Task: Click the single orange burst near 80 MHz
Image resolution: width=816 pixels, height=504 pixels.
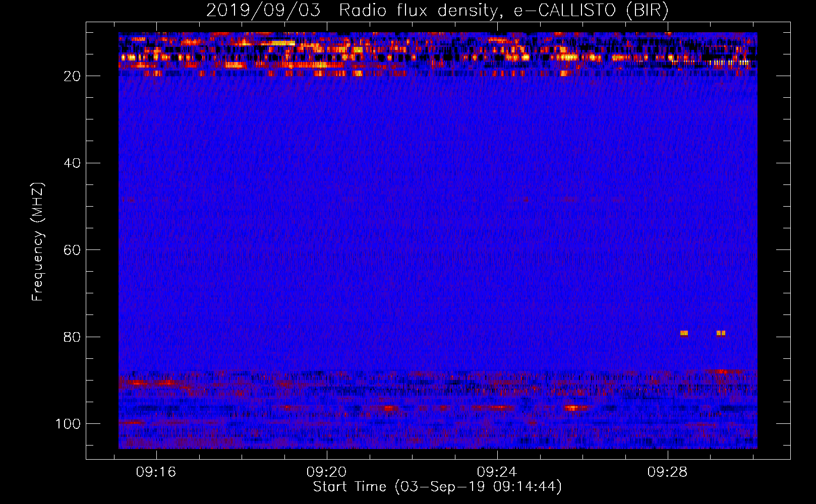Action: click(x=684, y=333)
